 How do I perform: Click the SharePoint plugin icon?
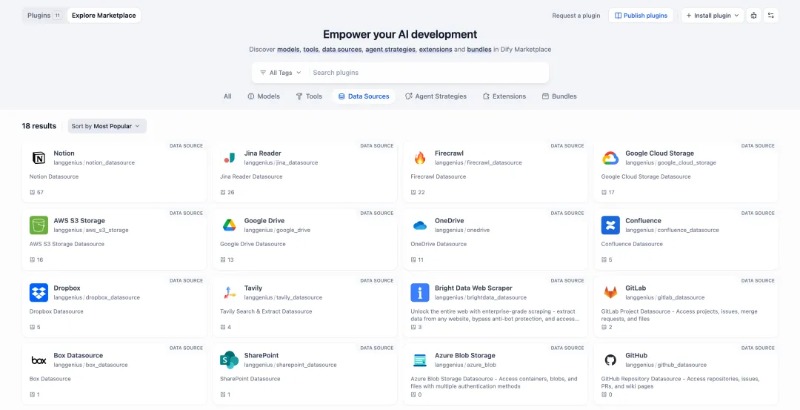[x=229, y=359]
